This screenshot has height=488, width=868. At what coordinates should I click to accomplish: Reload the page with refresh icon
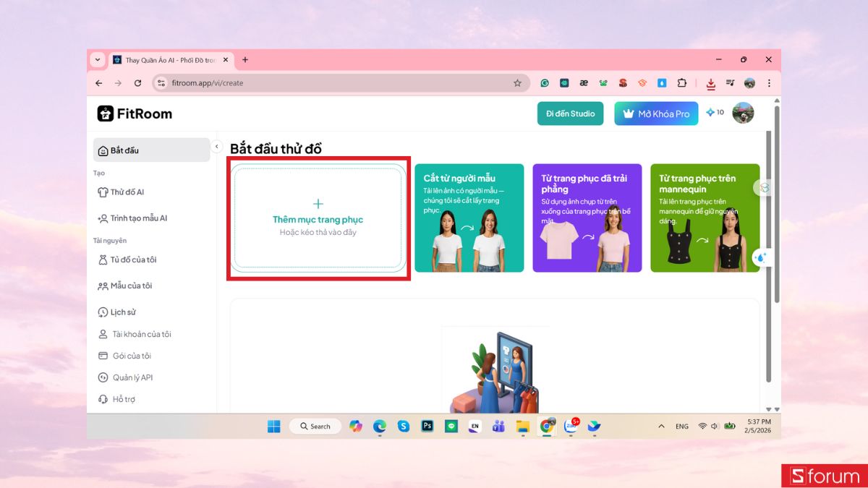(137, 83)
